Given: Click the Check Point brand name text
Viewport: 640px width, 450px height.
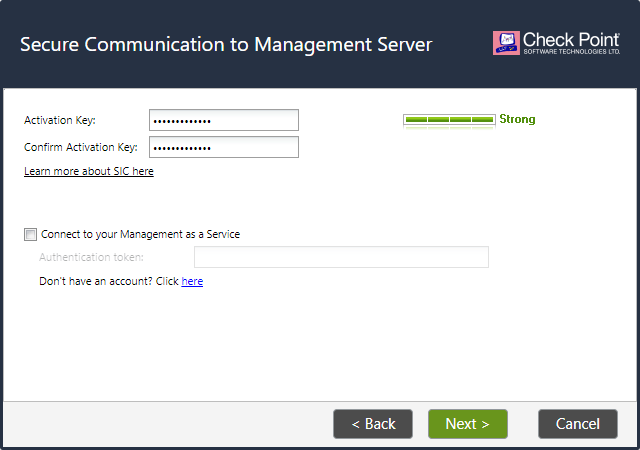Looking at the screenshot, I should [571, 40].
